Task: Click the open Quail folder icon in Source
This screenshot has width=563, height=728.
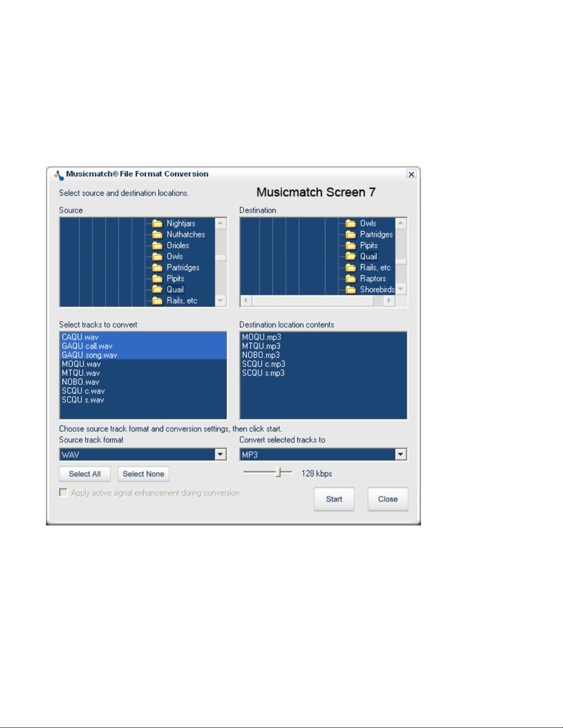Action: 158,290
